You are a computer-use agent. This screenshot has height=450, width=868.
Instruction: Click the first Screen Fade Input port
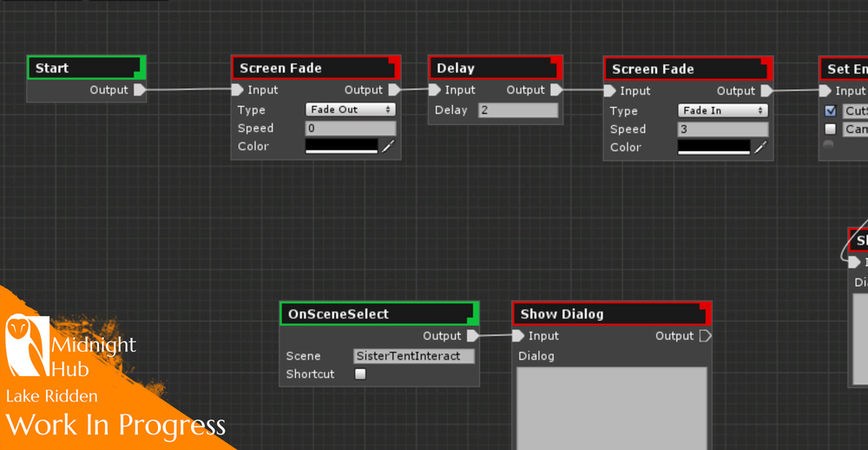click(x=237, y=89)
